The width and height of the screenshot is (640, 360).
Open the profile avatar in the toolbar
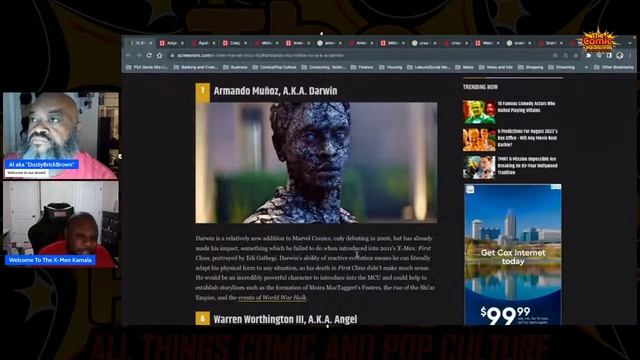(x=620, y=56)
